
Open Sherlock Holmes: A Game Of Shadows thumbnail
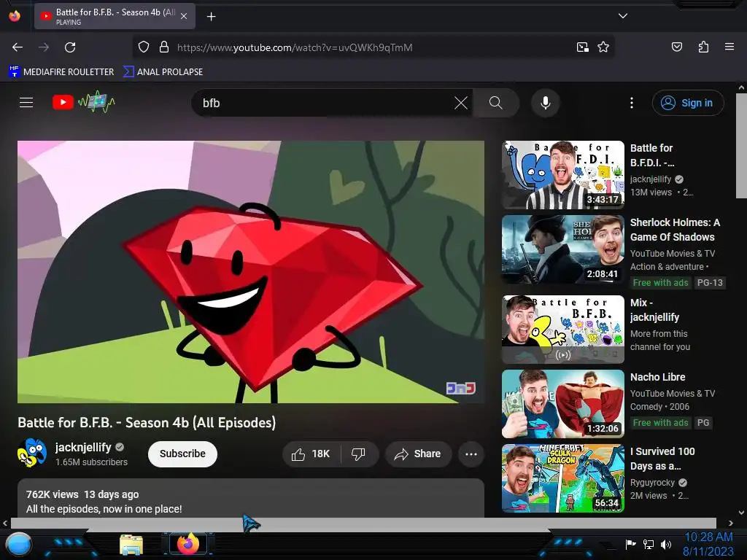click(563, 249)
